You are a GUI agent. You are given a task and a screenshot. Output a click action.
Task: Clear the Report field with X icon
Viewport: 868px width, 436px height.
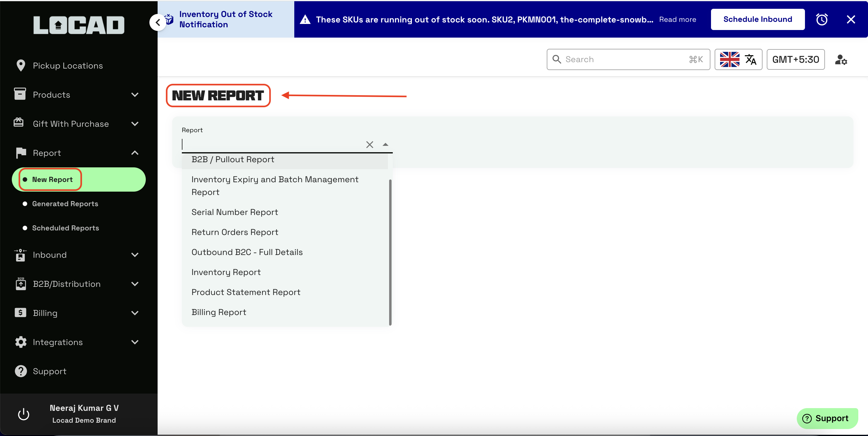click(369, 145)
